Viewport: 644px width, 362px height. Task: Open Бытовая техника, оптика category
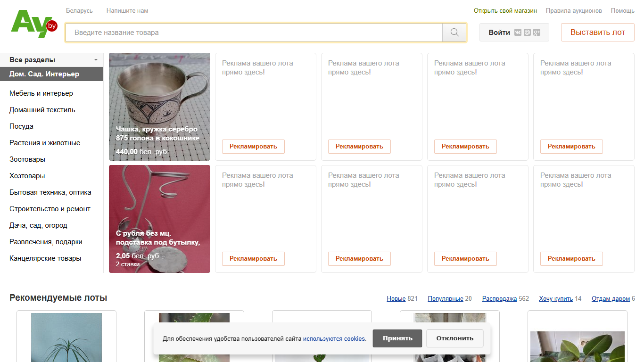tap(50, 192)
